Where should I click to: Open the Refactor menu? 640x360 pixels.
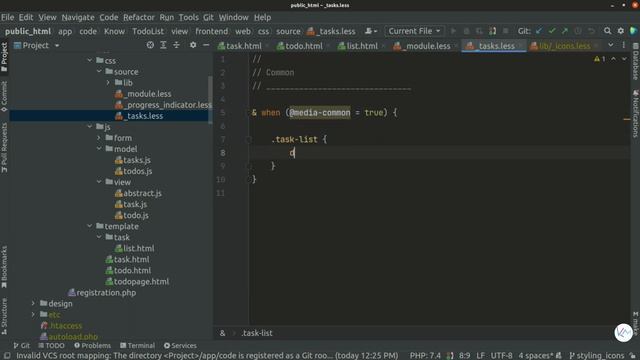click(139, 17)
